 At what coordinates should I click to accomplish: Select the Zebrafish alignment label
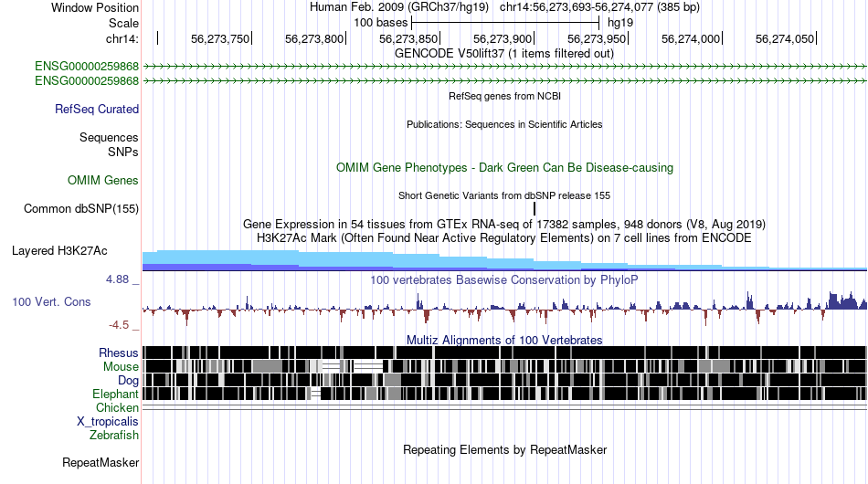click(114, 436)
